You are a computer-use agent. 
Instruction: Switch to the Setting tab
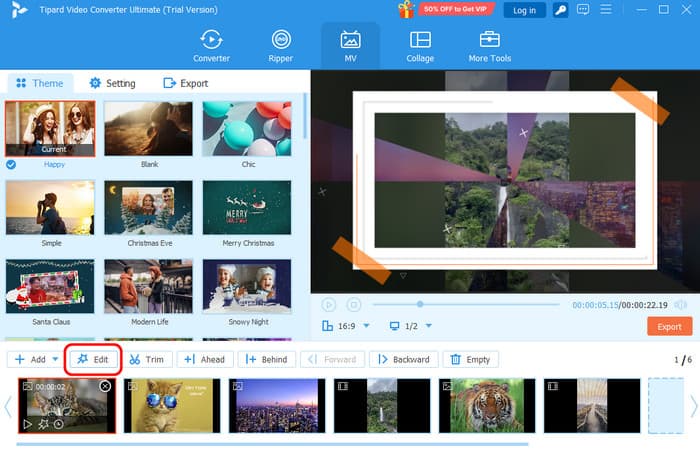pyautogui.click(x=112, y=83)
